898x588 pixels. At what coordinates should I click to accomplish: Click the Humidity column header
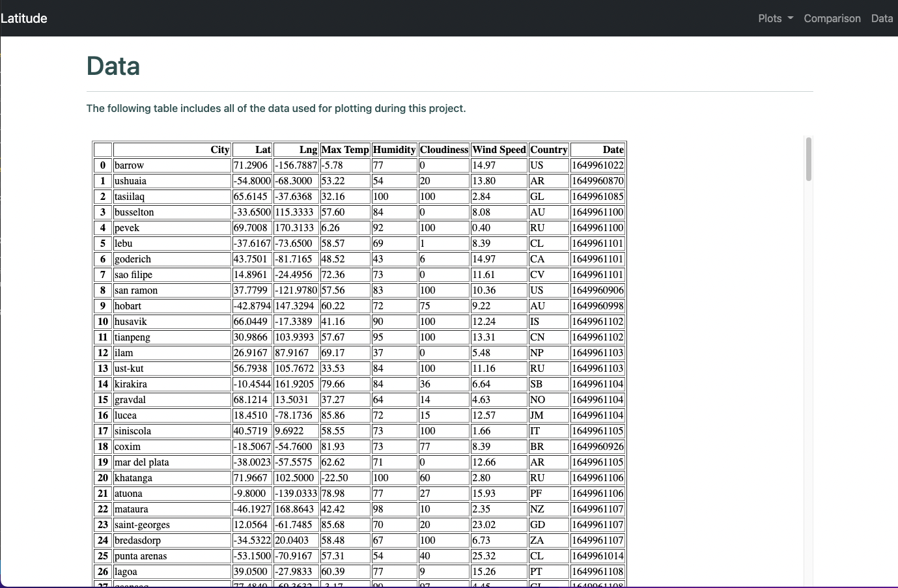pos(394,150)
